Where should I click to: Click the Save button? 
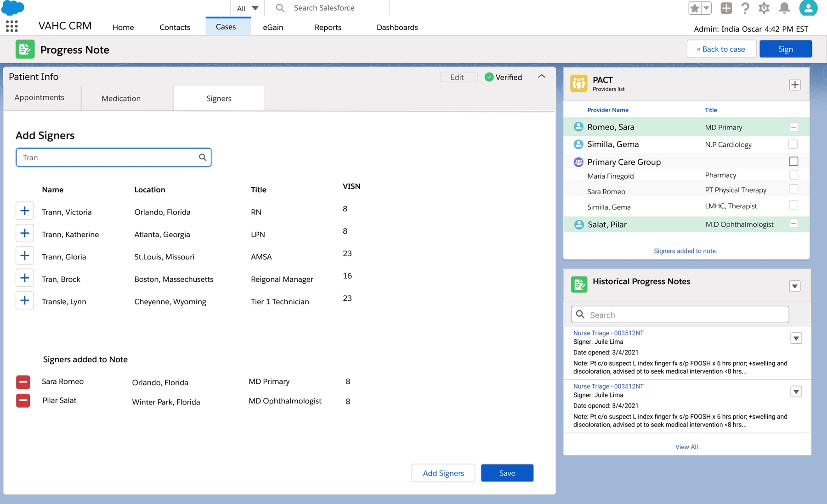tap(507, 473)
